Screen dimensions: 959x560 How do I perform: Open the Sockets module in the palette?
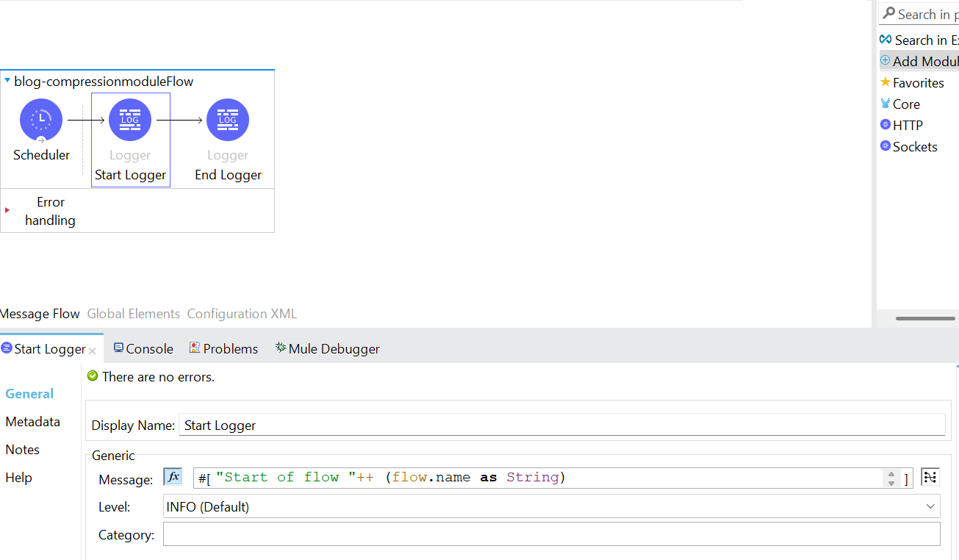pyautogui.click(x=914, y=146)
